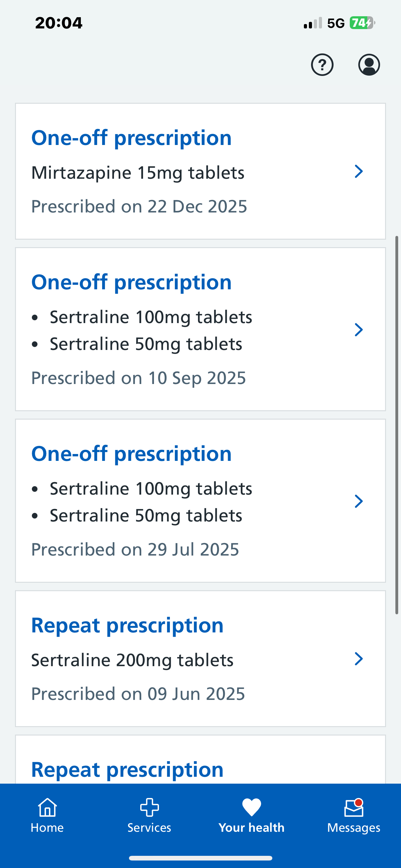This screenshot has height=868, width=401.
Task: Switch to the Messages tab label
Action: click(x=354, y=828)
